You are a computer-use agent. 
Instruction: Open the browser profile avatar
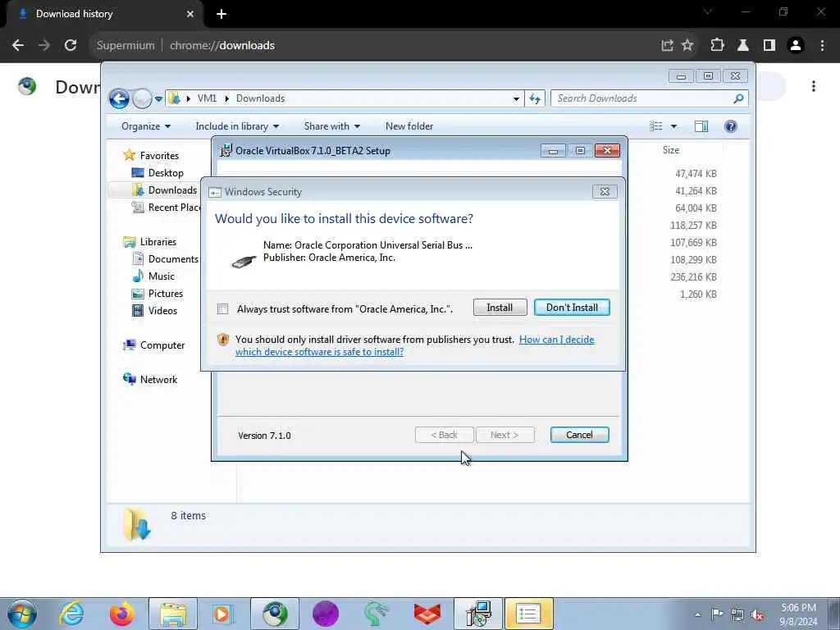(x=796, y=46)
